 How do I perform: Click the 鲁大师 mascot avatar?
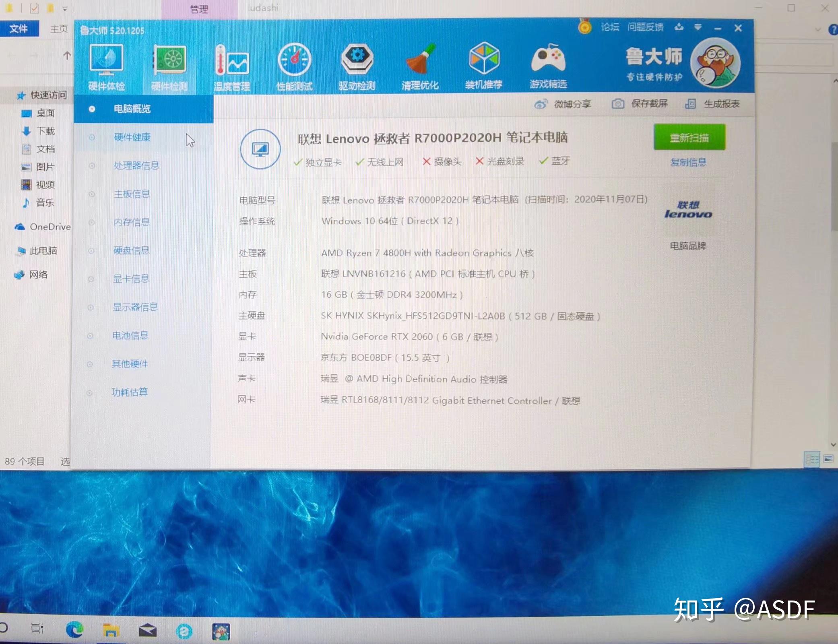(715, 63)
